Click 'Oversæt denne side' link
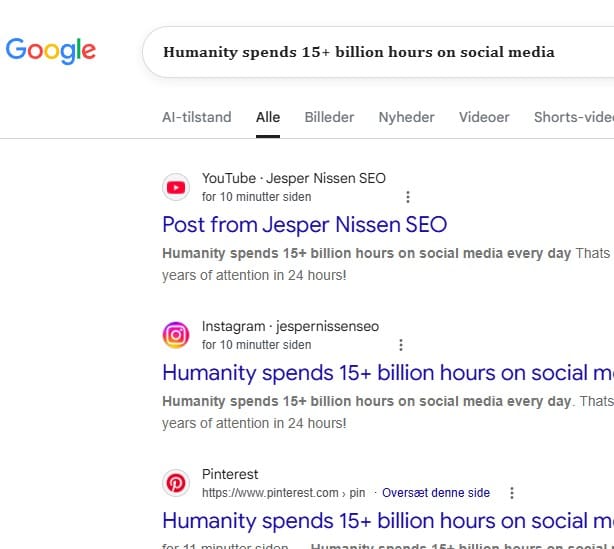The width and height of the screenshot is (614, 549). point(436,493)
